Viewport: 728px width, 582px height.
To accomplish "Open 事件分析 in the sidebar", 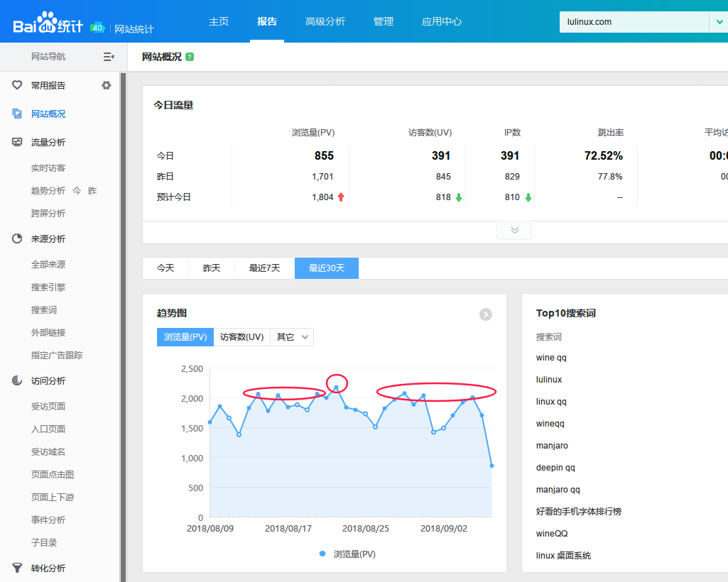I will coord(48,520).
